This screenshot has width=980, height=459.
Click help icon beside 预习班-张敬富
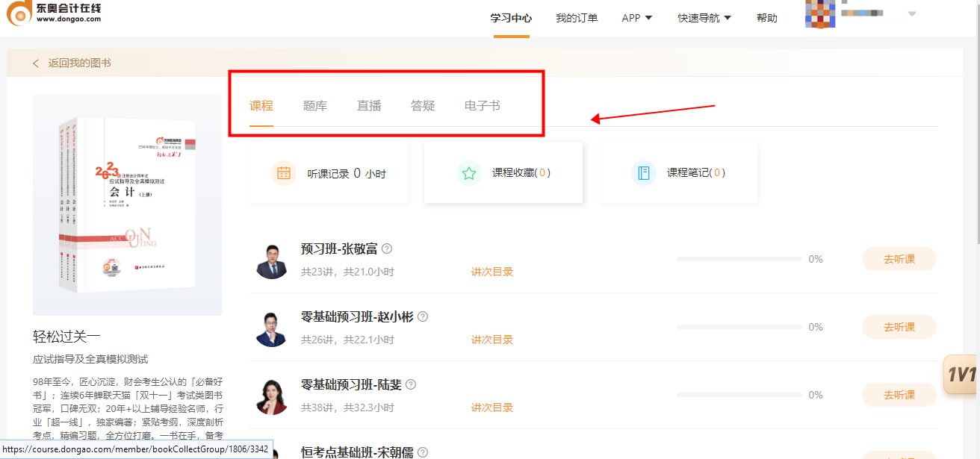[x=387, y=249]
